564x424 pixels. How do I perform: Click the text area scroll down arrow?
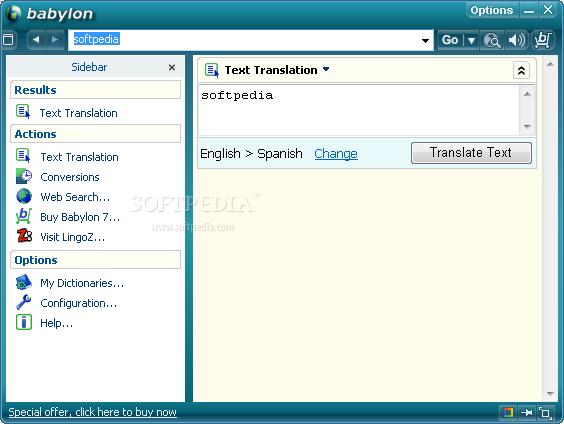(527, 127)
